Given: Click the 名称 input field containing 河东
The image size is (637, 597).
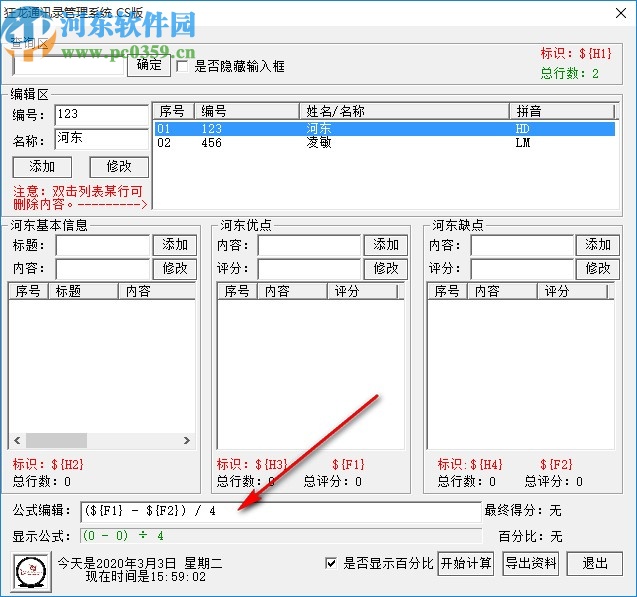Looking at the screenshot, I should tap(102, 138).
